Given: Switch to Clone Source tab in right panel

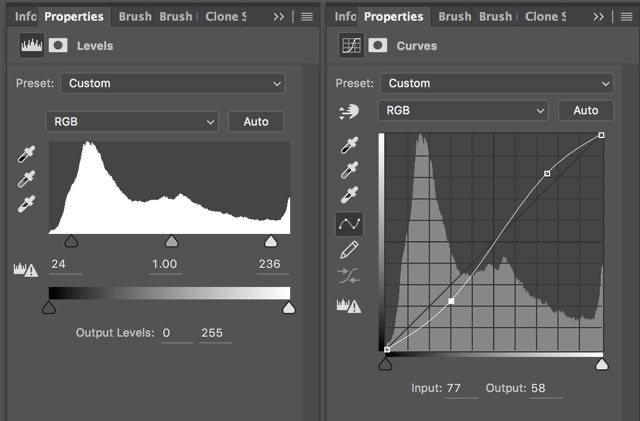Looking at the screenshot, I should 546,16.
